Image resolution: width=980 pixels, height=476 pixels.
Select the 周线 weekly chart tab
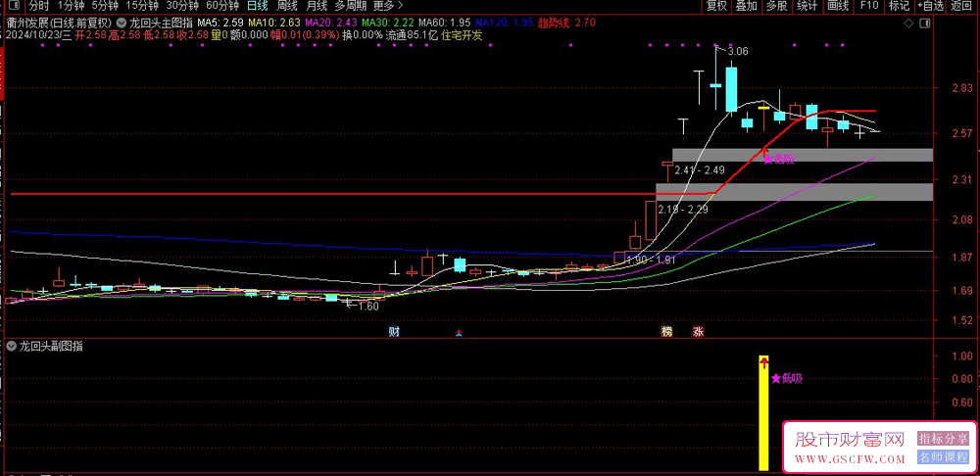(x=287, y=6)
